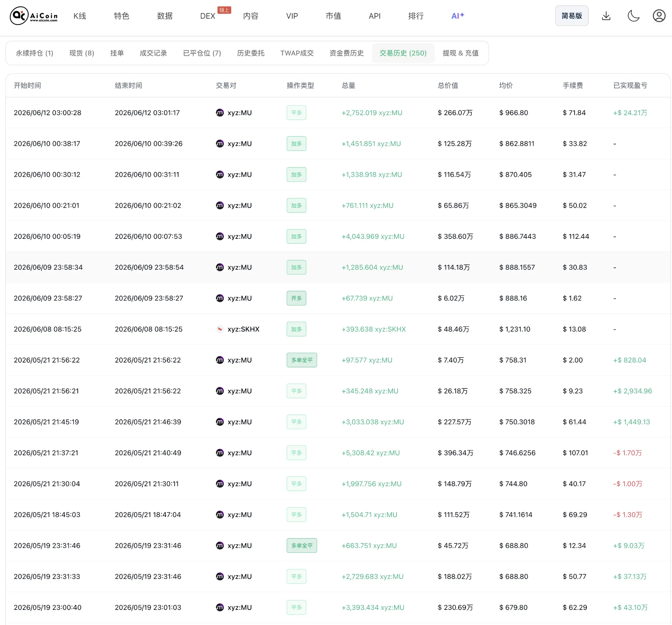
Task: Switch to 简易版 mode
Action: pyautogui.click(x=572, y=16)
